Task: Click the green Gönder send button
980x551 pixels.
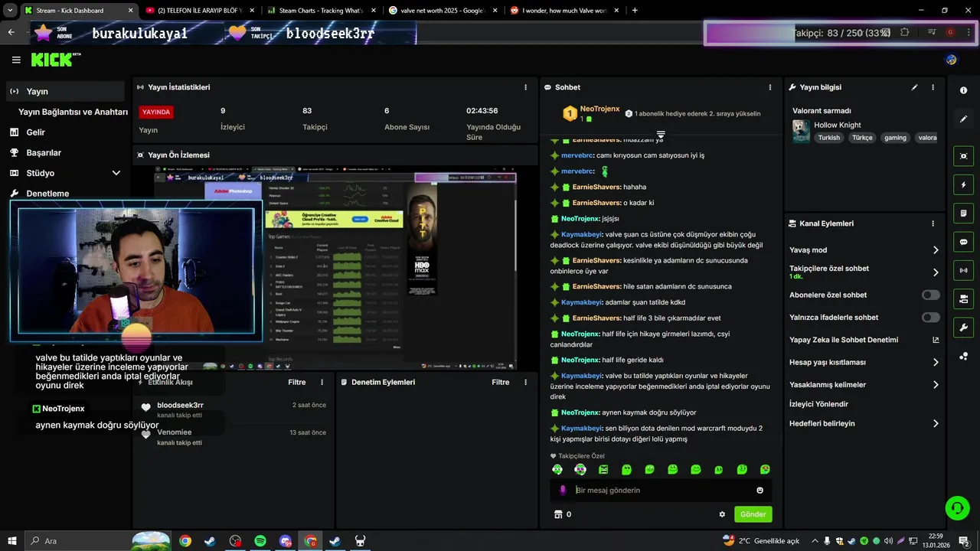Action: (x=753, y=514)
